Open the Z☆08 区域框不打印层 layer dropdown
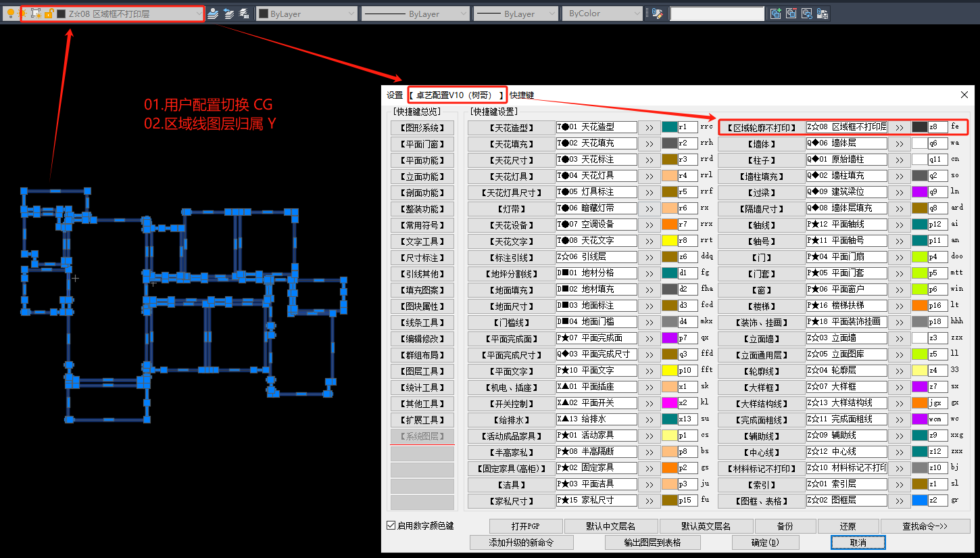Viewport: 980px width, 558px height. click(x=198, y=14)
